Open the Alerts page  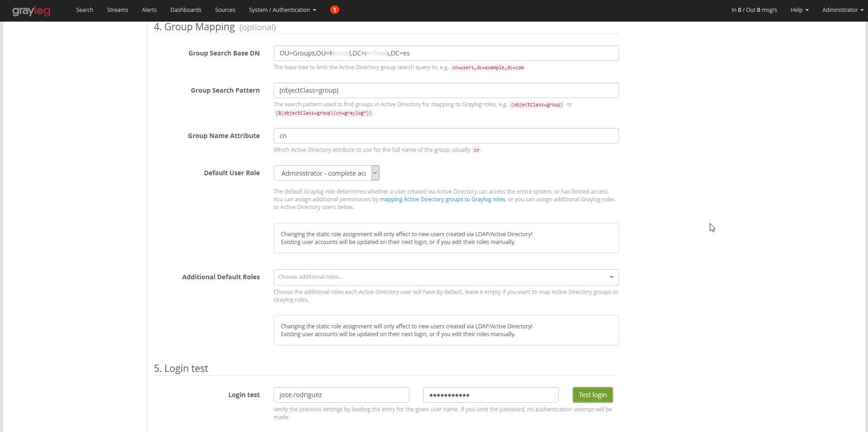tap(149, 10)
